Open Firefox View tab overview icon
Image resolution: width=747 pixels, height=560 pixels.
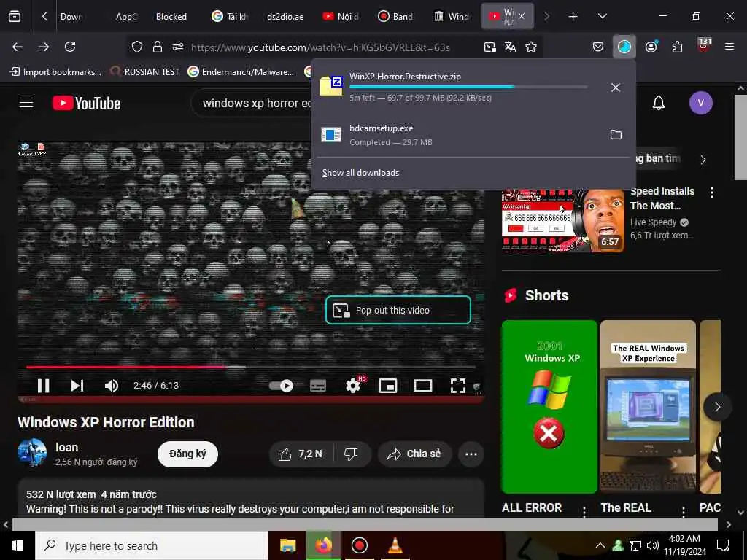pos(15,16)
